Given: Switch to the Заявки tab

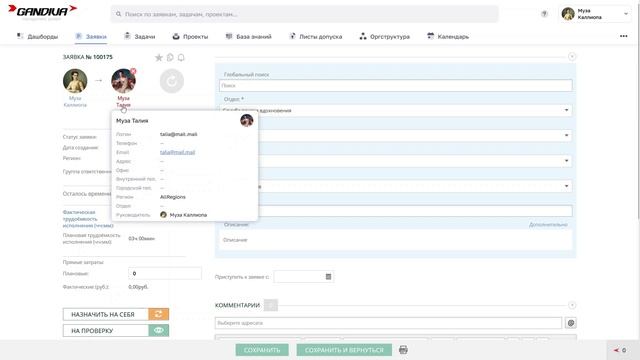Looking at the screenshot, I should pyautogui.click(x=91, y=36).
